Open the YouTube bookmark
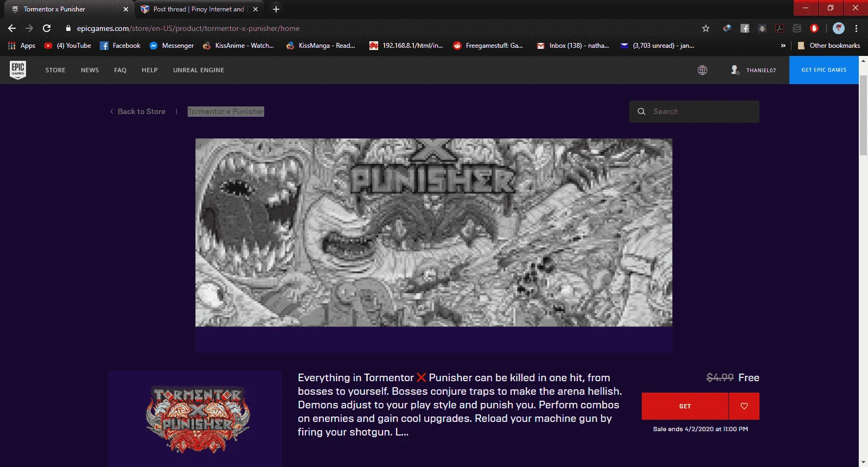This screenshot has height=467, width=868. [x=68, y=46]
